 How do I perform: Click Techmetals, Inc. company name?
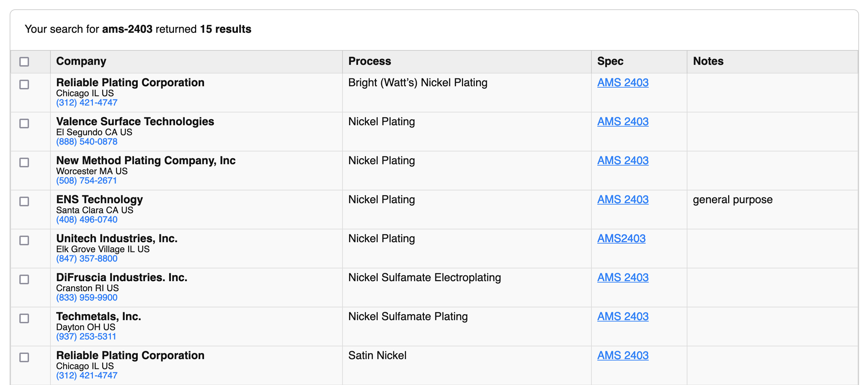coord(98,317)
